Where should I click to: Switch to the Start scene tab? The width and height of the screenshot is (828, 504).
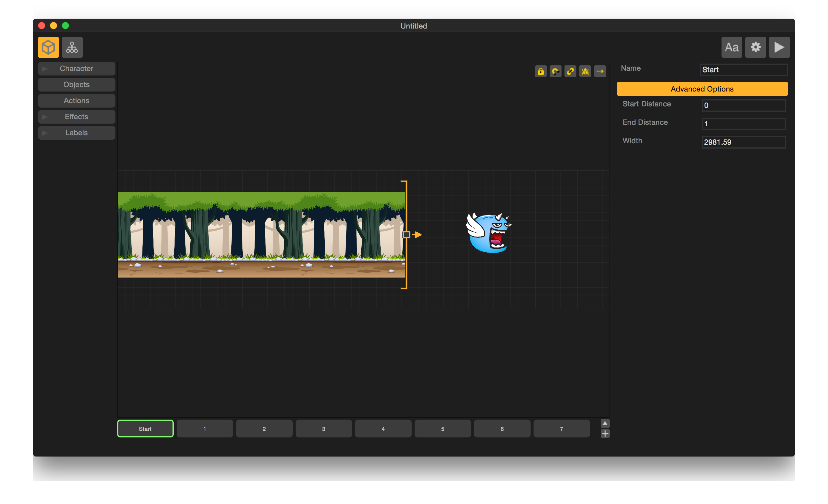tap(145, 429)
